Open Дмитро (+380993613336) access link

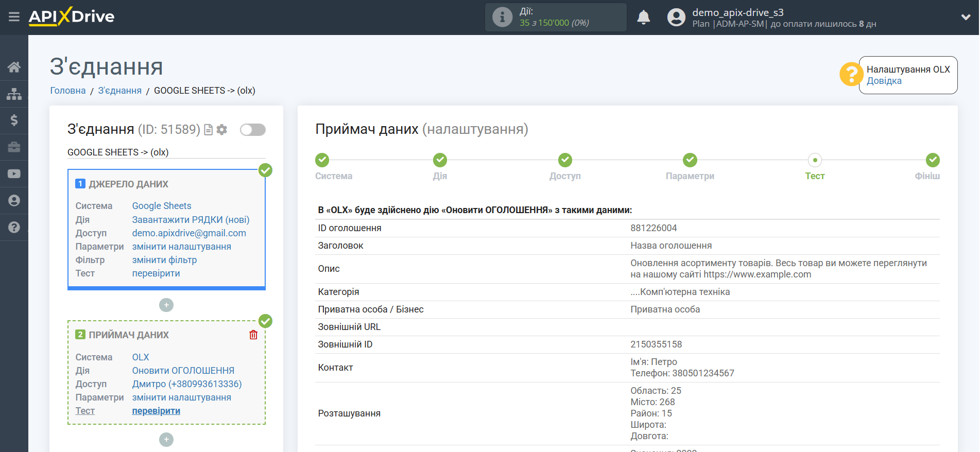[x=187, y=384]
